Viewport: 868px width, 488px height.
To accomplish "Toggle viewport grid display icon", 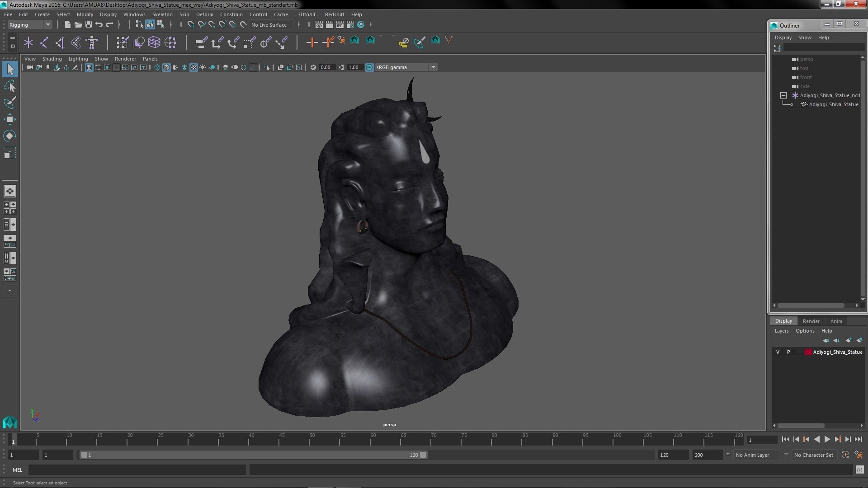I will [x=89, y=67].
